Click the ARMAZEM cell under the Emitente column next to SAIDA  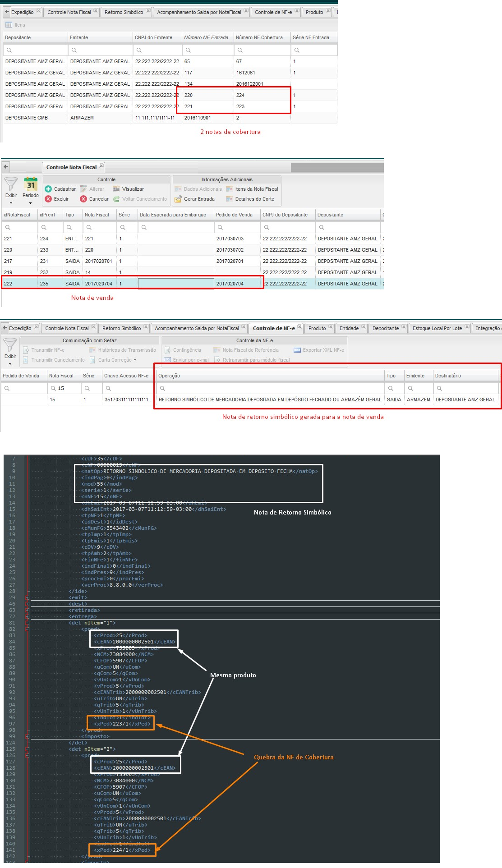(419, 400)
